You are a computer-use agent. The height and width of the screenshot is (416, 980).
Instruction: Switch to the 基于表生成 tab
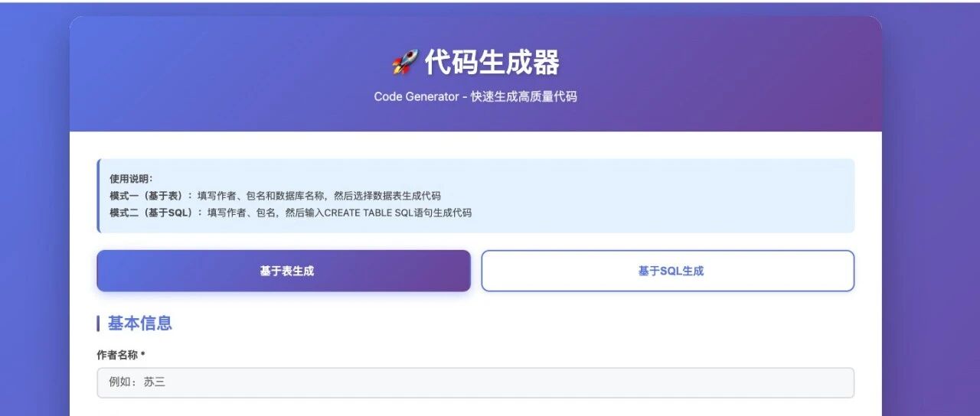point(283,271)
